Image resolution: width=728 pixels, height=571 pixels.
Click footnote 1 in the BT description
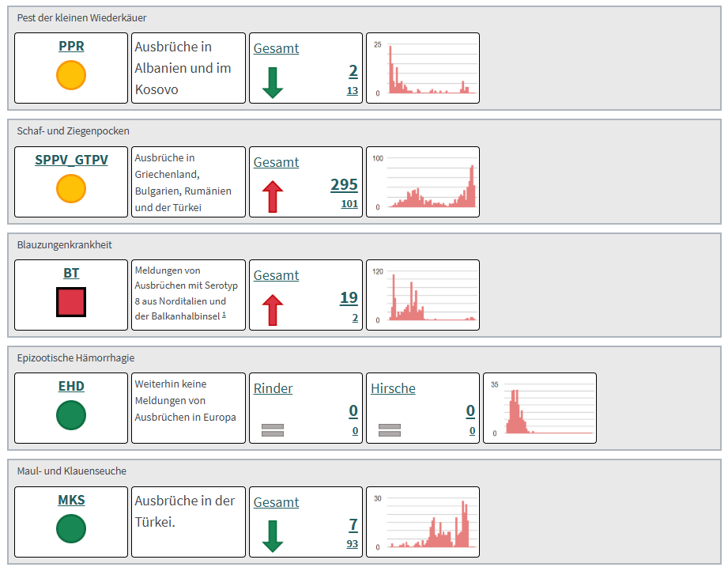tap(224, 315)
